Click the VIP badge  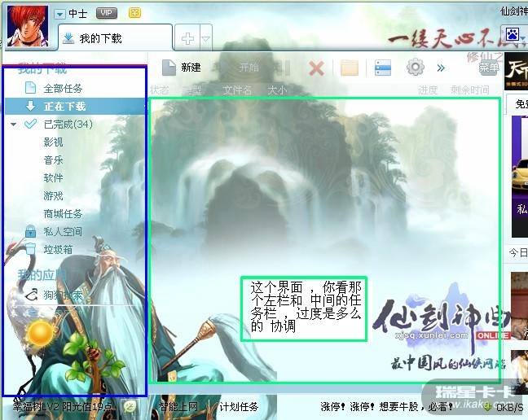(107, 13)
